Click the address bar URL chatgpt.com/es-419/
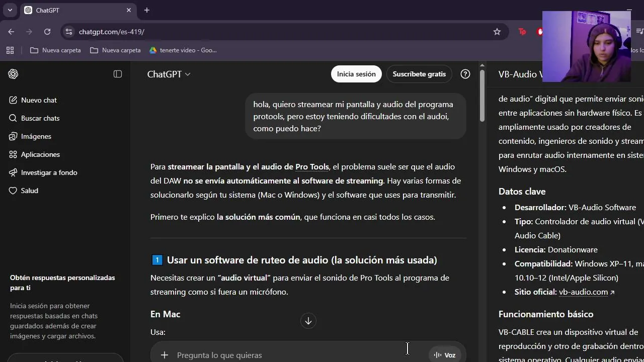 [112, 32]
